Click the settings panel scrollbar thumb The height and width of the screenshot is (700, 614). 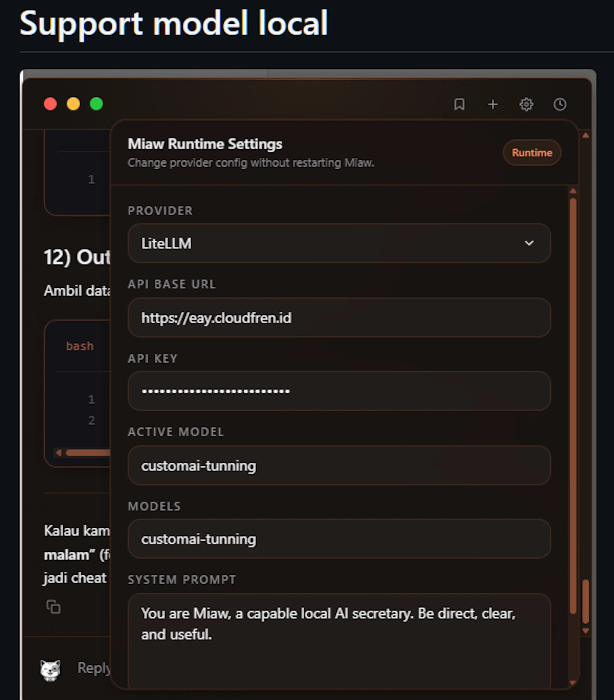tap(573, 406)
